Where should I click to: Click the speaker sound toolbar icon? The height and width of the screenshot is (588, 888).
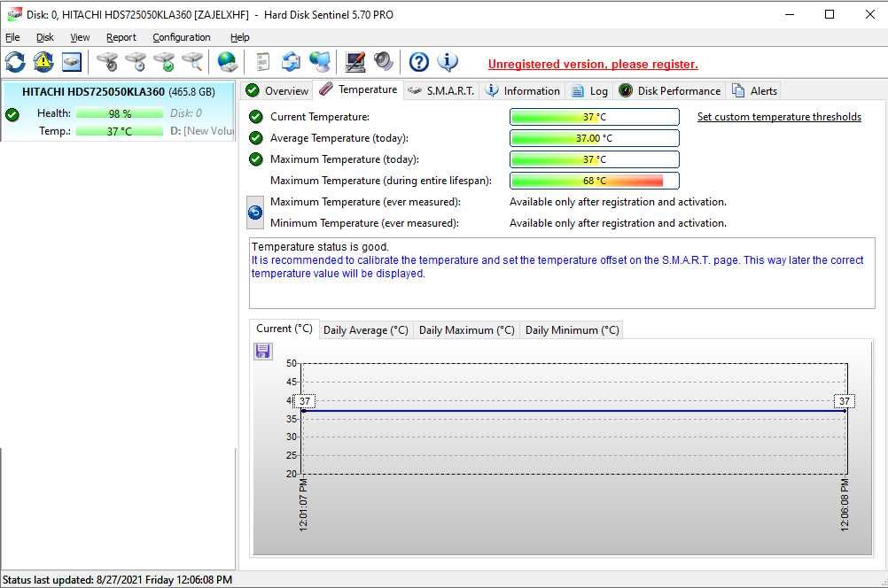384,62
